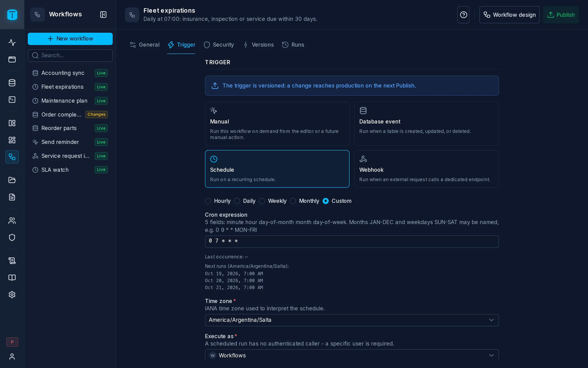Screen dimensions: 588x368
Task: Open the layout panels icon in sidebar
Action: tap(12, 123)
